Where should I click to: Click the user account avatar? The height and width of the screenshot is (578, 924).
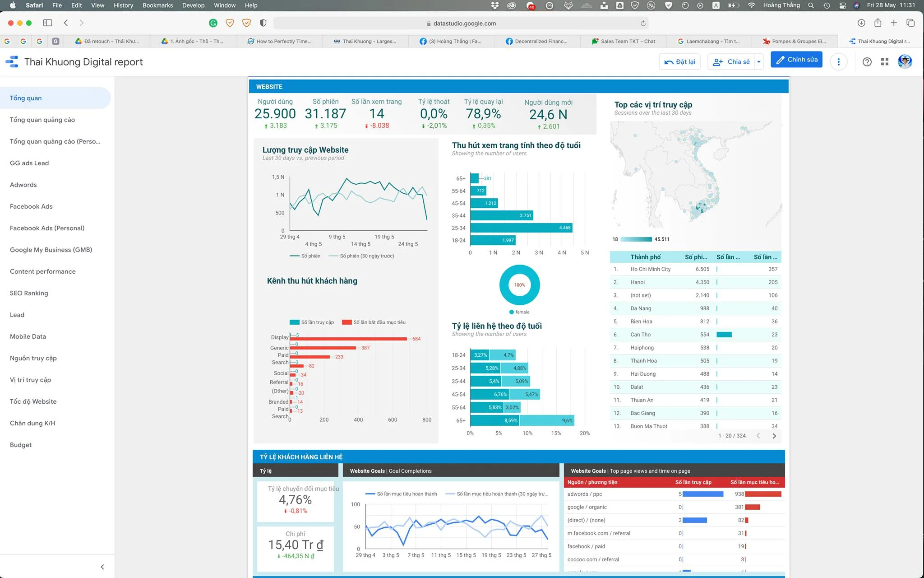905,61
